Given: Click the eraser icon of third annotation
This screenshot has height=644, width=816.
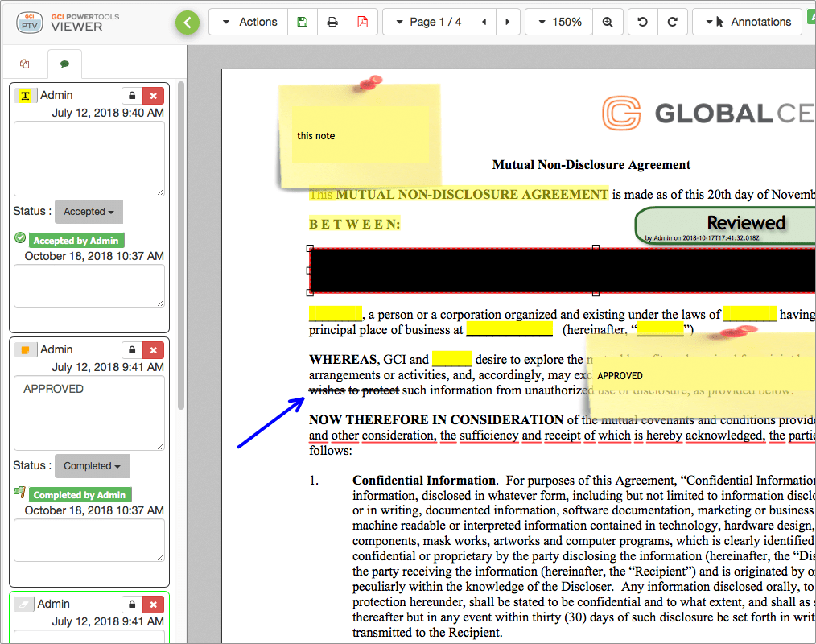Looking at the screenshot, I should 23,604.
